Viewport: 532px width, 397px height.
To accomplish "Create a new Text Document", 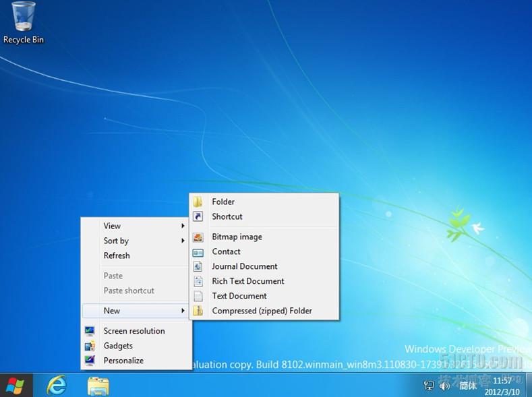I will click(264, 296).
